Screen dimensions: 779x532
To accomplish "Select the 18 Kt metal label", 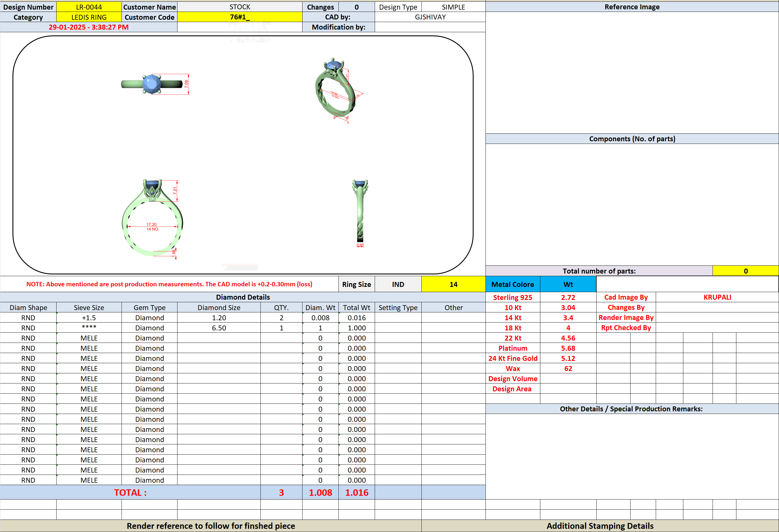I will pos(513,328).
